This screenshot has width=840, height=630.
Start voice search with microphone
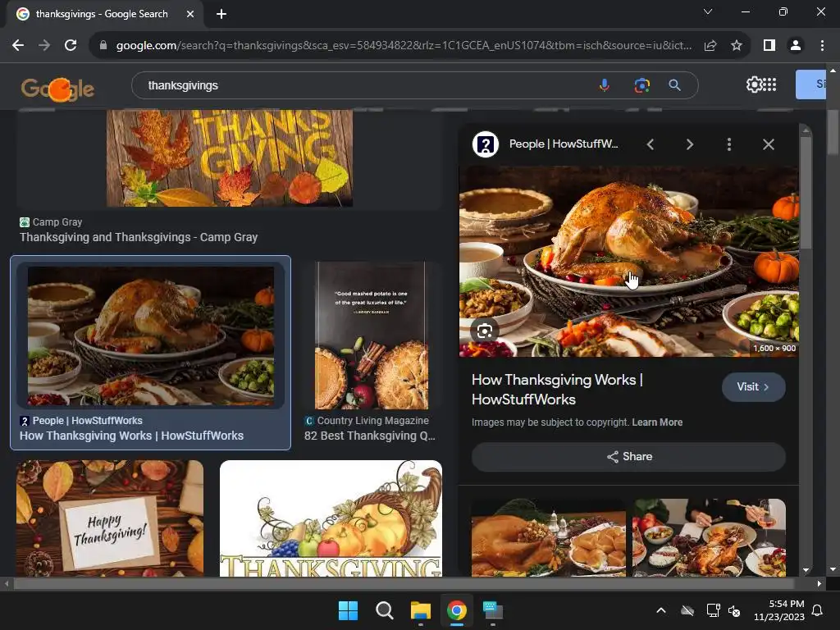coord(605,85)
